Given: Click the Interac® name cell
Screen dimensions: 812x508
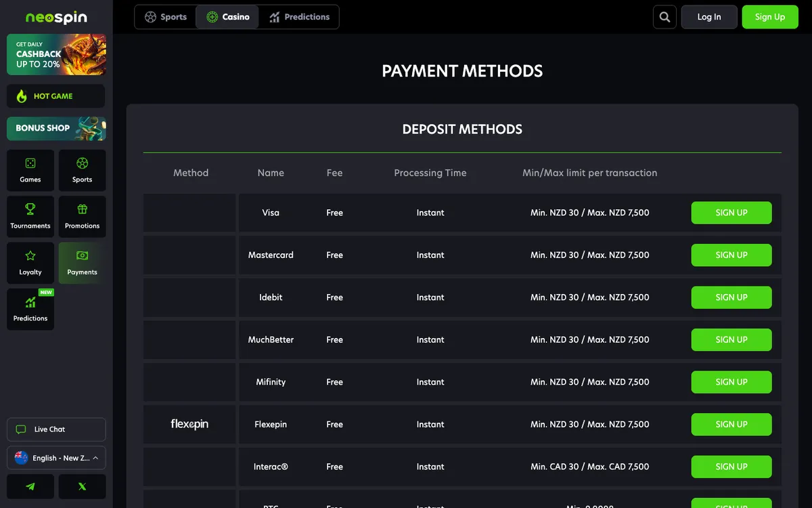Looking at the screenshot, I should click(x=271, y=467).
